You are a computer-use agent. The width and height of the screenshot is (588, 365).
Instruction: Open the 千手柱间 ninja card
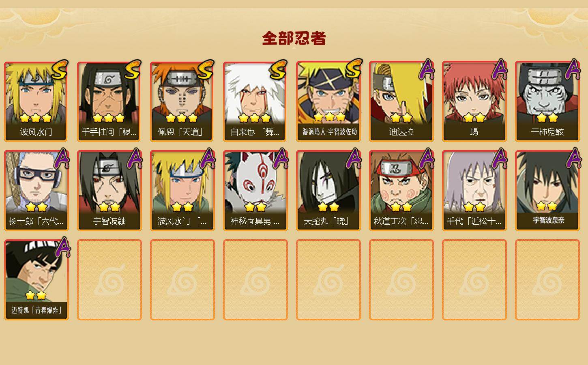[109, 101]
